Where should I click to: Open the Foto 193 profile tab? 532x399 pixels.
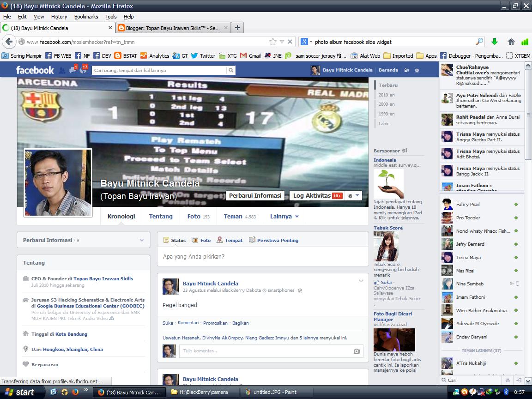[x=199, y=217]
